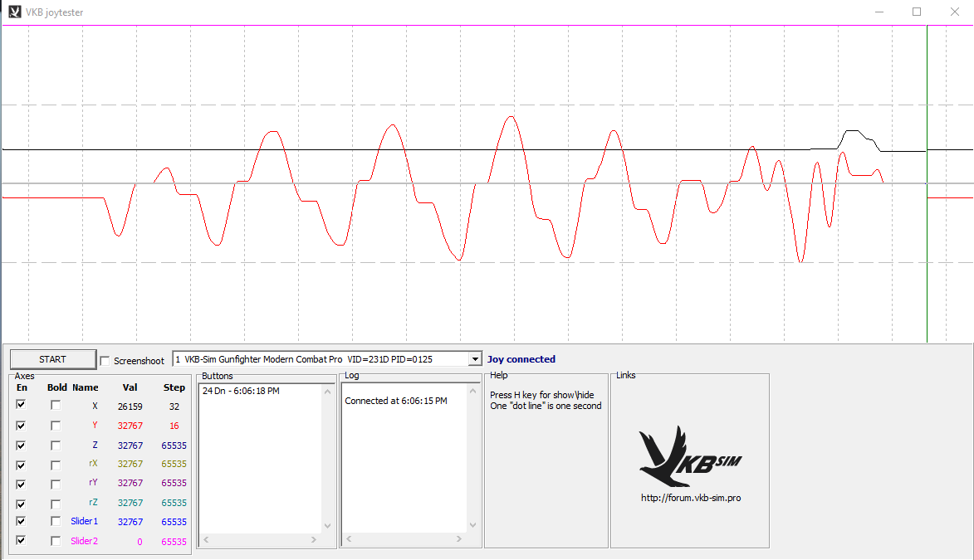Uncheck En for the Slider2 axis

21,540
